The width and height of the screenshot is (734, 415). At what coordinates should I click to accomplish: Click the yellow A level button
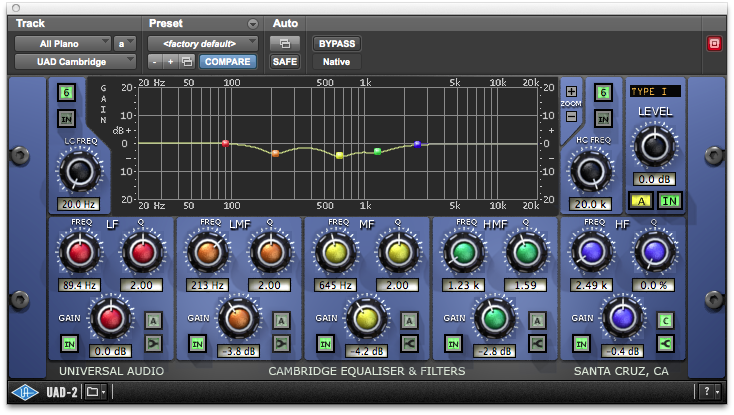(x=641, y=201)
